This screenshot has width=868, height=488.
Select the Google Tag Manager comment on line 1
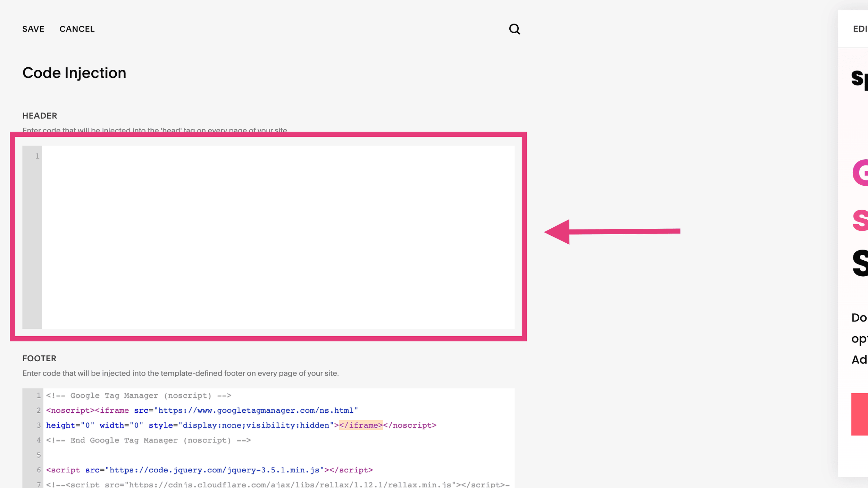(138, 395)
